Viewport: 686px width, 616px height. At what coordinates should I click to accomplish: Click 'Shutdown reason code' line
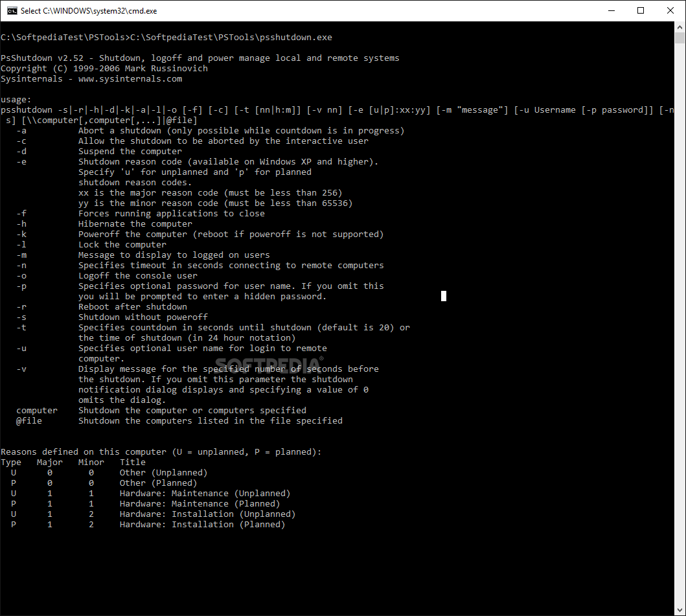pos(228,162)
